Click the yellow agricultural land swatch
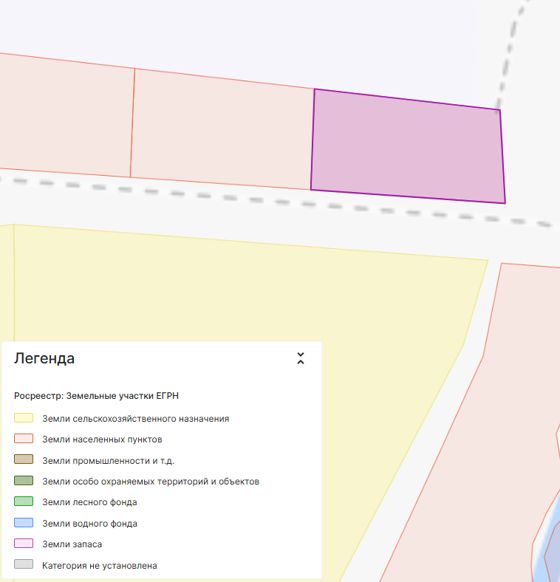560x582 pixels. pyautogui.click(x=23, y=418)
